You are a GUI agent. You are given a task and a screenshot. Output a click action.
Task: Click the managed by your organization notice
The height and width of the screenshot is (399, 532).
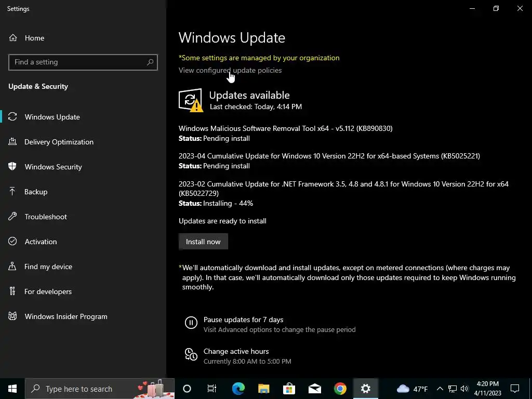click(259, 58)
